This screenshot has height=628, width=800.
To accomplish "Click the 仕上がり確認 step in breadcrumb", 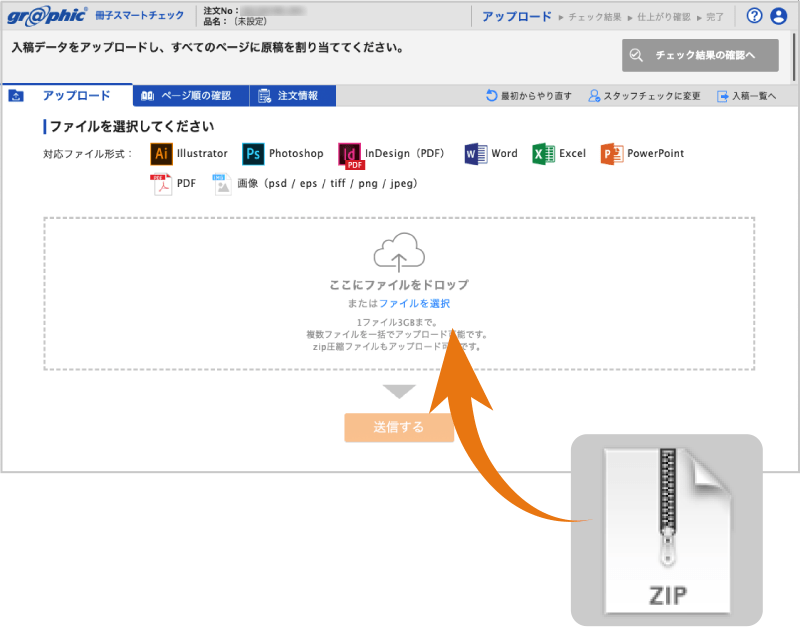I will coord(664,17).
